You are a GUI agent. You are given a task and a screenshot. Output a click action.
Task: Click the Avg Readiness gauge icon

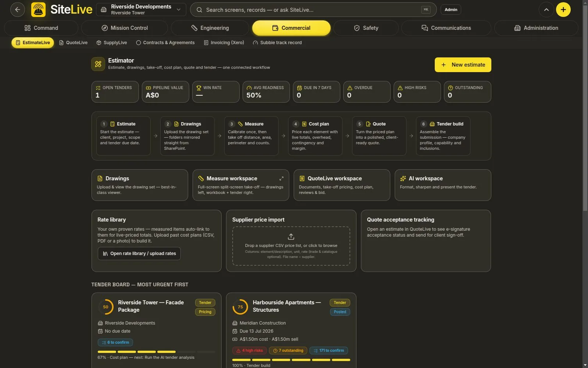pyautogui.click(x=249, y=88)
